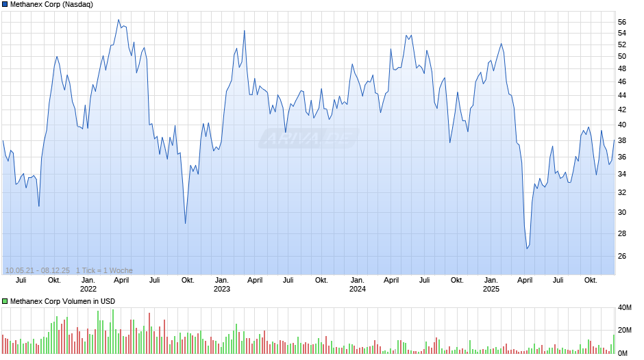Screen dimensions: 644x360
Task: Click the October 2022 price trough
Action: (x=185, y=223)
